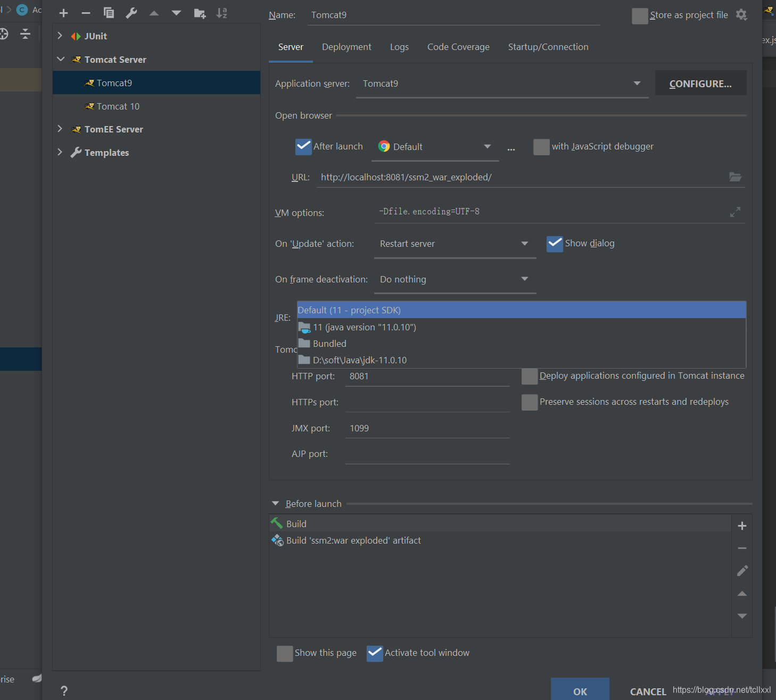This screenshot has width=776, height=700.
Task: Expand the VM options field
Action: point(735,212)
